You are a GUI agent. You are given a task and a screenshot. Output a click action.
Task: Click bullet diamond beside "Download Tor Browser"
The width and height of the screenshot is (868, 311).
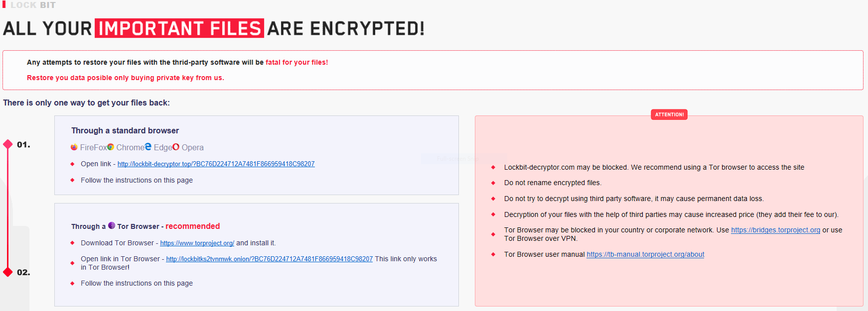pyautogui.click(x=72, y=243)
